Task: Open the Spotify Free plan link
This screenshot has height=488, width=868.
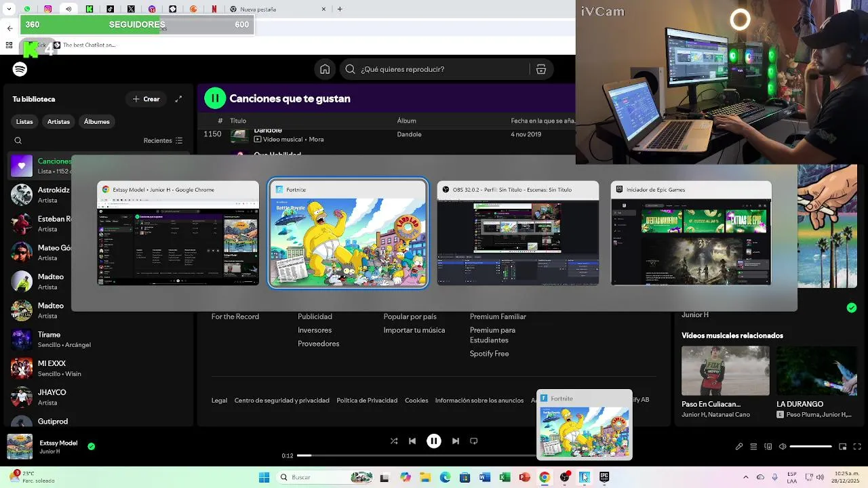Action: [489, 354]
